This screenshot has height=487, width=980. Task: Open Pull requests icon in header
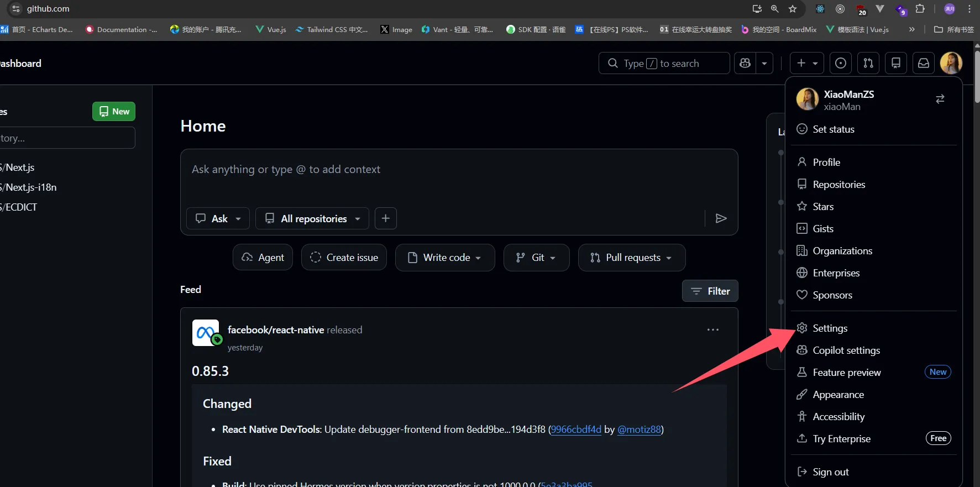[868, 63]
